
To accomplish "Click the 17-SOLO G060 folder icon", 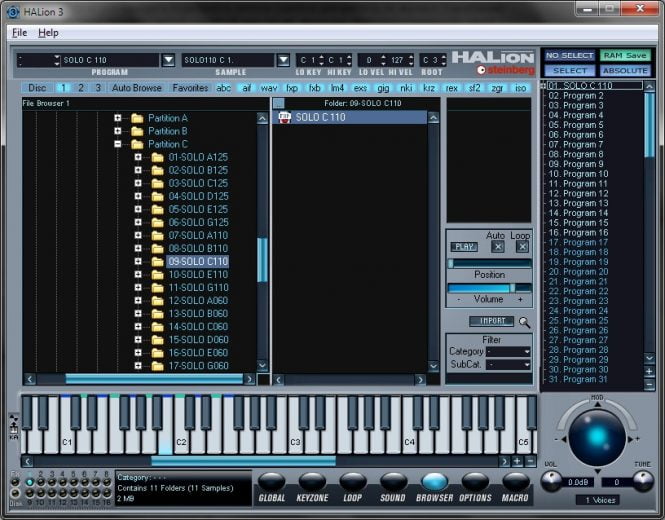I will (x=157, y=366).
